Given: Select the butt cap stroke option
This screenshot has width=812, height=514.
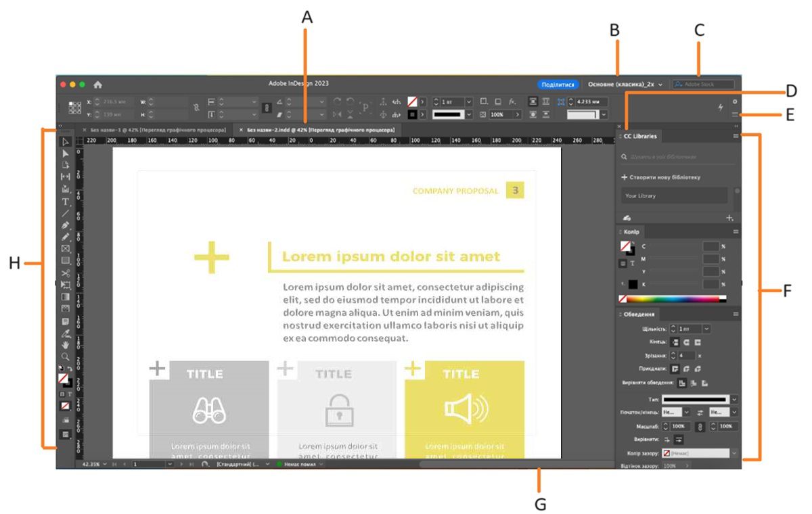Looking at the screenshot, I should point(675,342).
